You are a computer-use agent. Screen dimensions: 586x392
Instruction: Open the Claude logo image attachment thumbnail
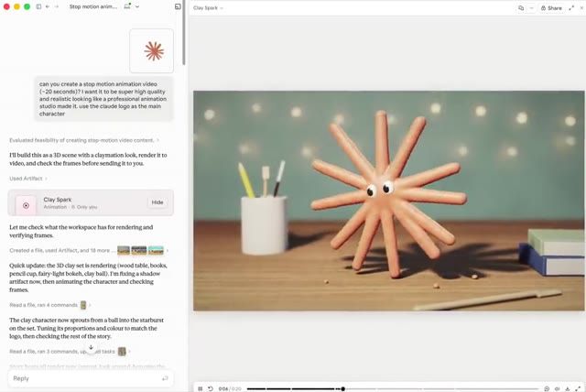[151, 50]
